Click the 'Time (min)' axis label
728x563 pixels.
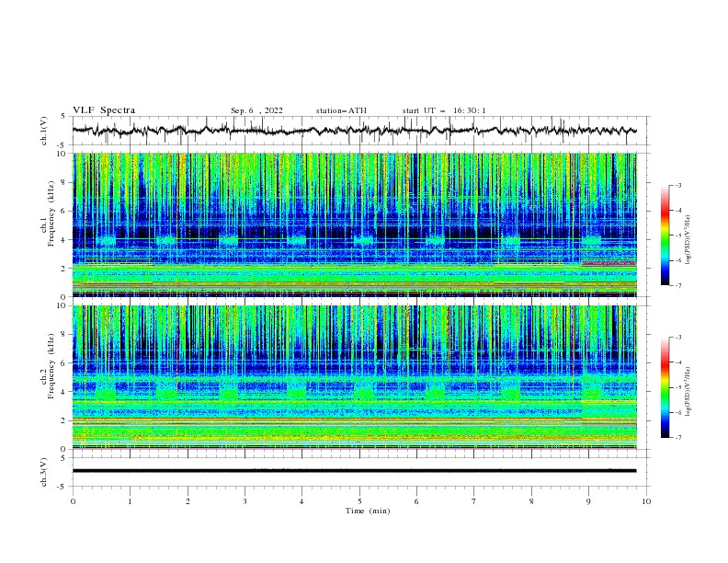click(368, 511)
